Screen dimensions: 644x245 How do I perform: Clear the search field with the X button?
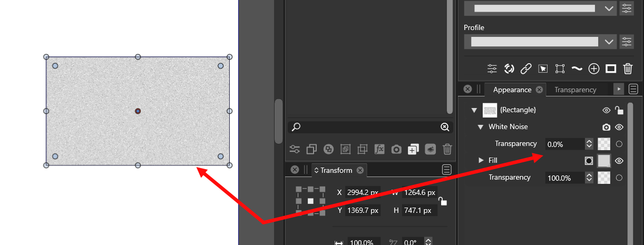445,127
